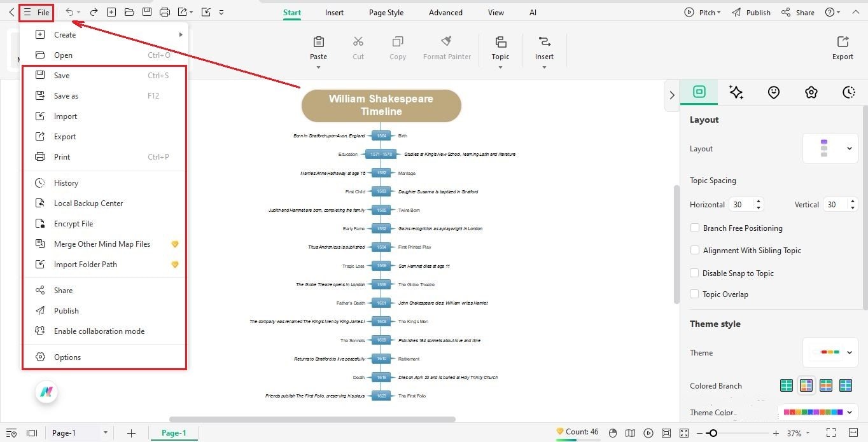
Task: Click the Vertical spacing value field
Action: coord(834,205)
